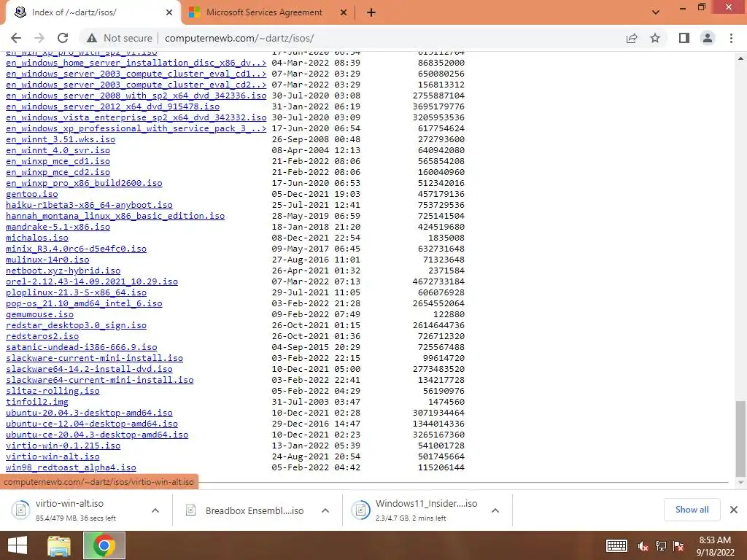Open minix_R3.4.0rc6-d5e4fc0.iso link
This screenshot has height=560, width=747.
coord(76,249)
